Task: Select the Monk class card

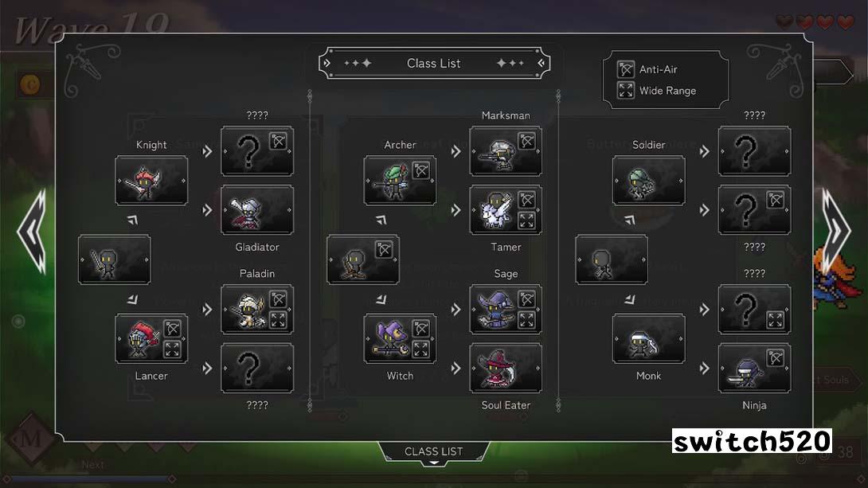Action: click(x=648, y=338)
